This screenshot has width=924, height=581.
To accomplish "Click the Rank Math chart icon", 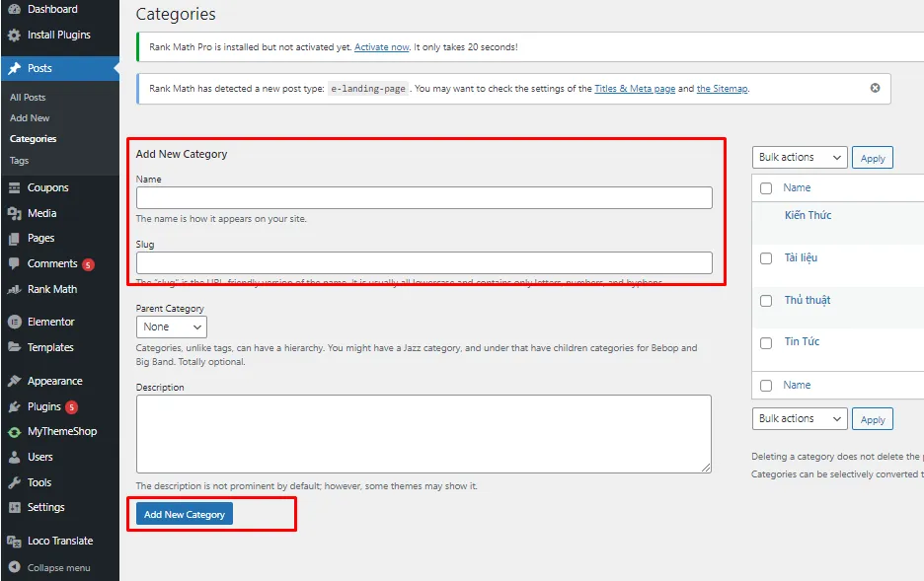I will [x=14, y=290].
